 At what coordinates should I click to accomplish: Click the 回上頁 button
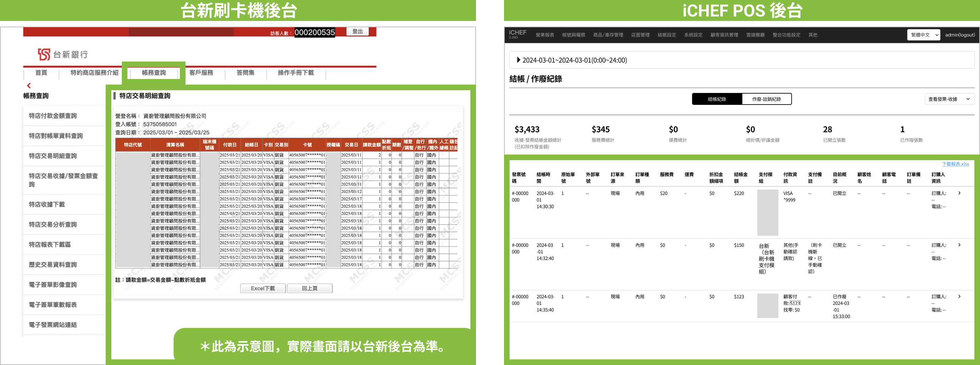pyautogui.click(x=309, y=288)
